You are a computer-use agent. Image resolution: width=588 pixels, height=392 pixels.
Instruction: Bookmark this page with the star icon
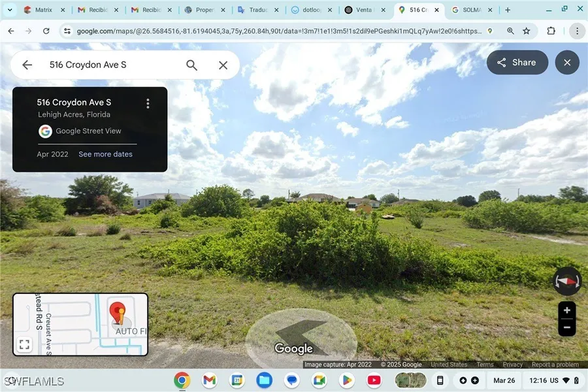click(x=527, y=31)
